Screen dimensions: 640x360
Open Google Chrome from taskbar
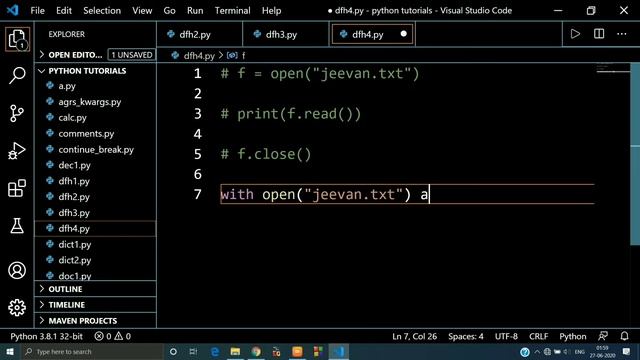[256, 351]
